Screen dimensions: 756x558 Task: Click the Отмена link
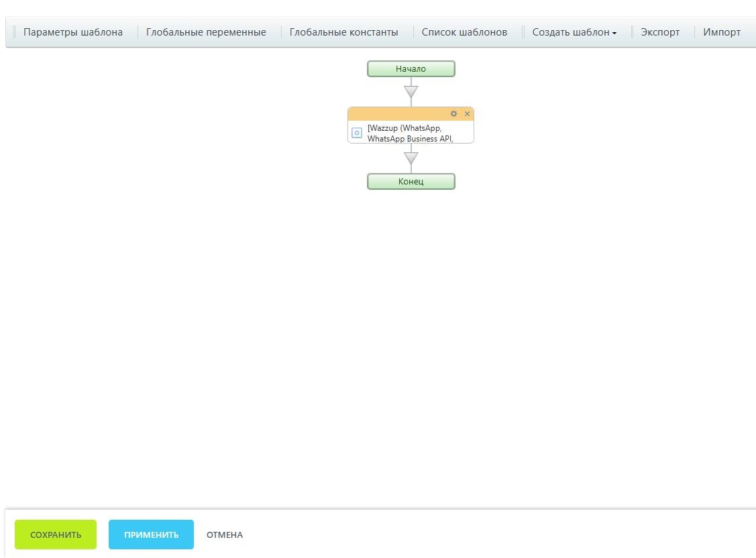(225, 535)
